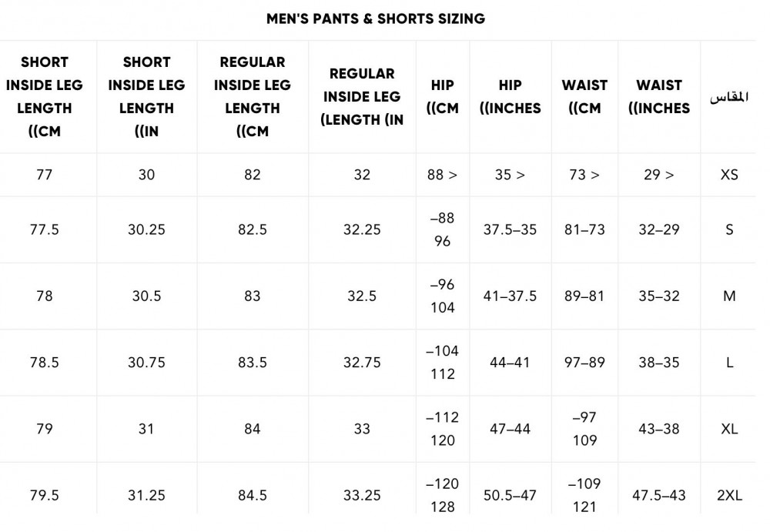
Task: Click the Arabic size column header
Action: 729,97
